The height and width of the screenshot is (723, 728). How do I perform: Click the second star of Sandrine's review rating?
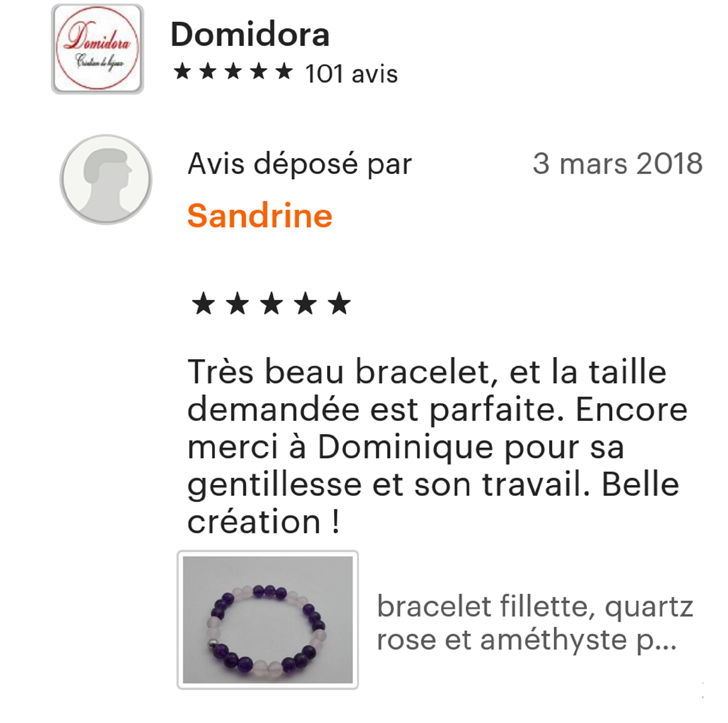click(237, 303)
